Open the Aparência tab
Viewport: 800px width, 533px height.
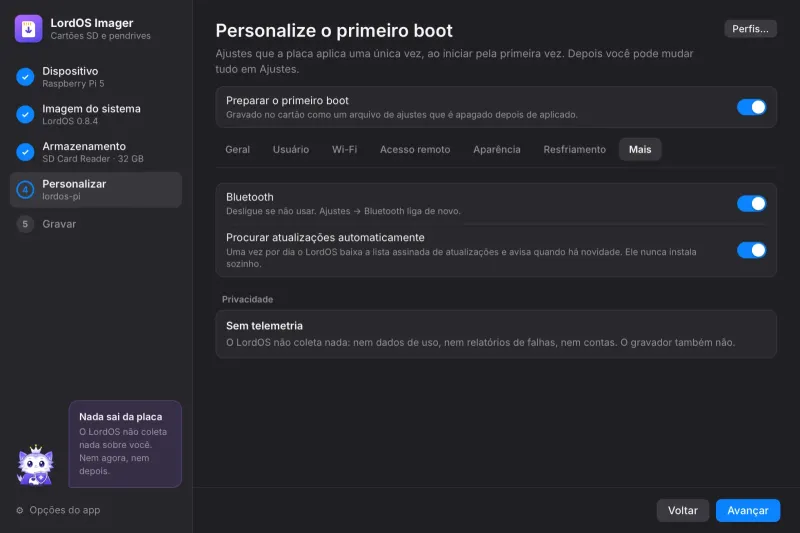click(x=497, y=149)
